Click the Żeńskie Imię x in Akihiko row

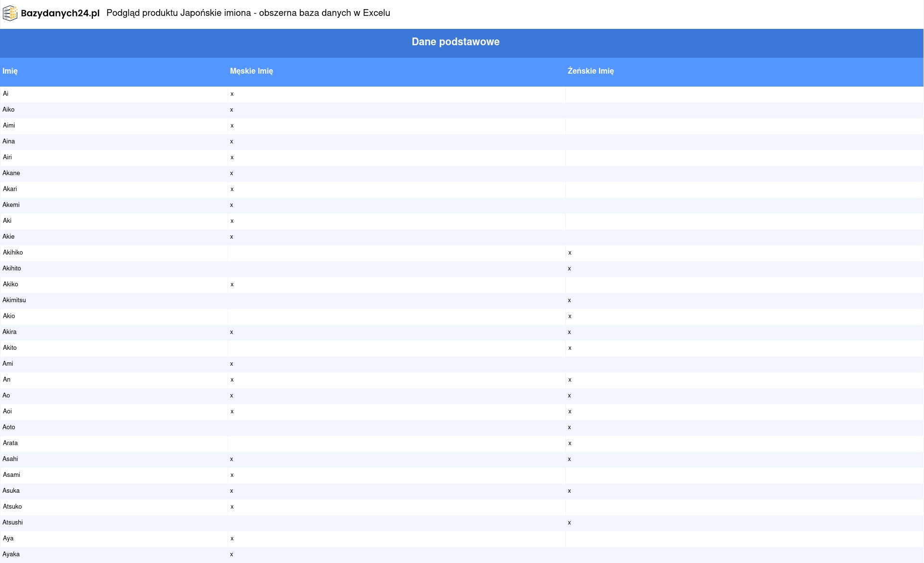pos(570,253)
